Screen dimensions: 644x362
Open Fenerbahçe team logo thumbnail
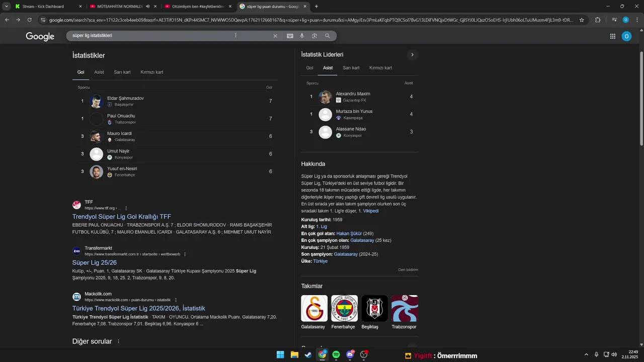pos(344,308)
